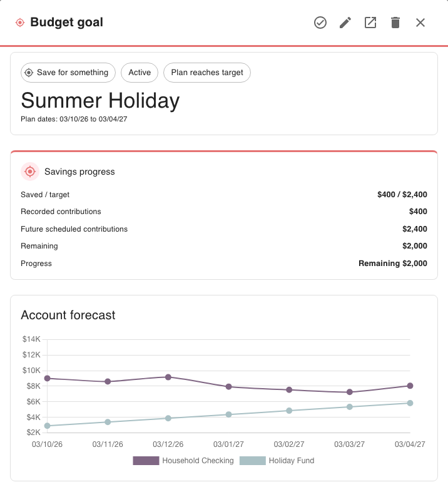448x492 pixels.
Task: Select Holiday Fund point at 03/10/26
Action: coord(48,426)
